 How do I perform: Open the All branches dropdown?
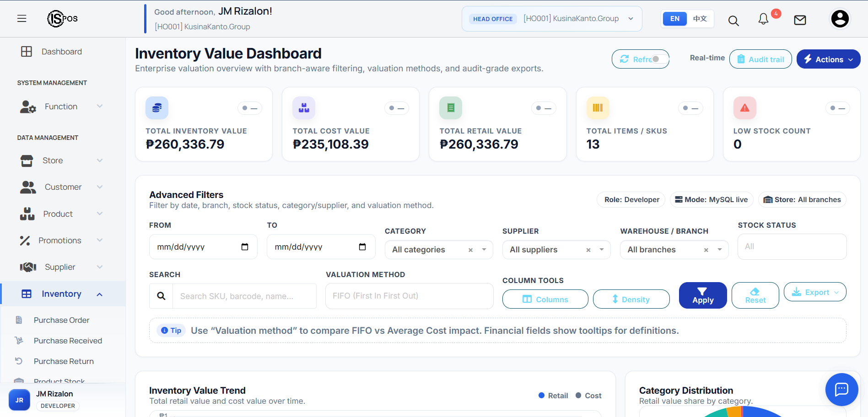coord(674,250)
